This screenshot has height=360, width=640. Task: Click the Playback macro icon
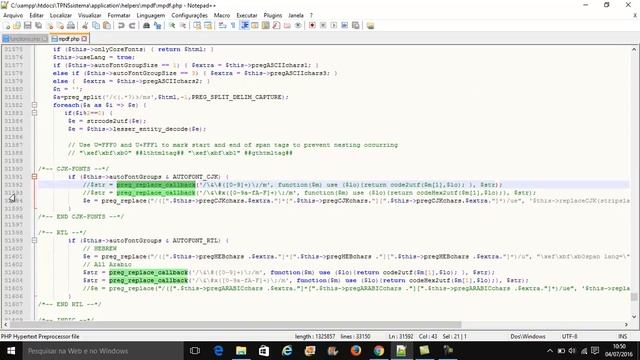(334, 26)
